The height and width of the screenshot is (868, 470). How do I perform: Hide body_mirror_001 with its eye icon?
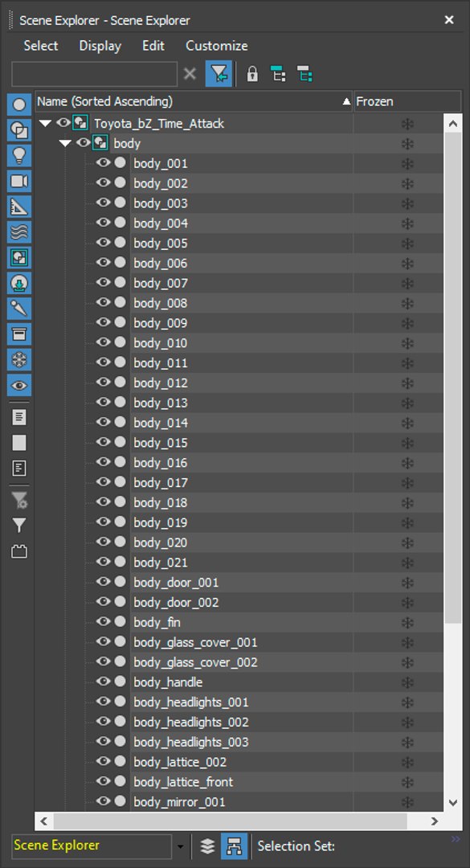click(x=103, y=800)
